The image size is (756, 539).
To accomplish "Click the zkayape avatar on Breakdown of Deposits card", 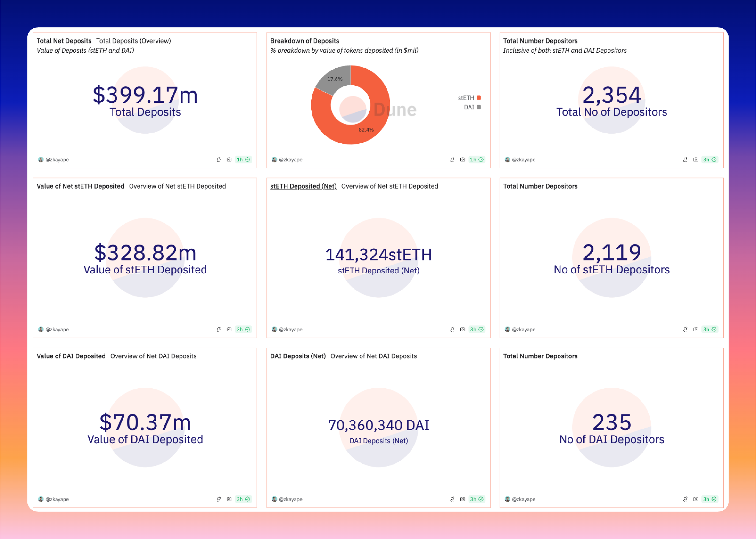I will [x=274, y=160].
